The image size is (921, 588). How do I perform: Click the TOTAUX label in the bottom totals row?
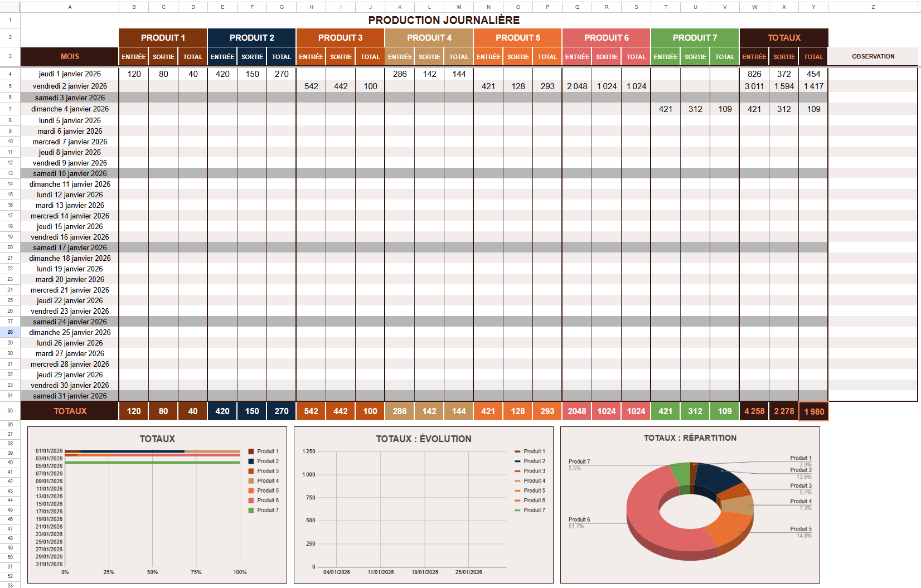click(x=70, y=411)
